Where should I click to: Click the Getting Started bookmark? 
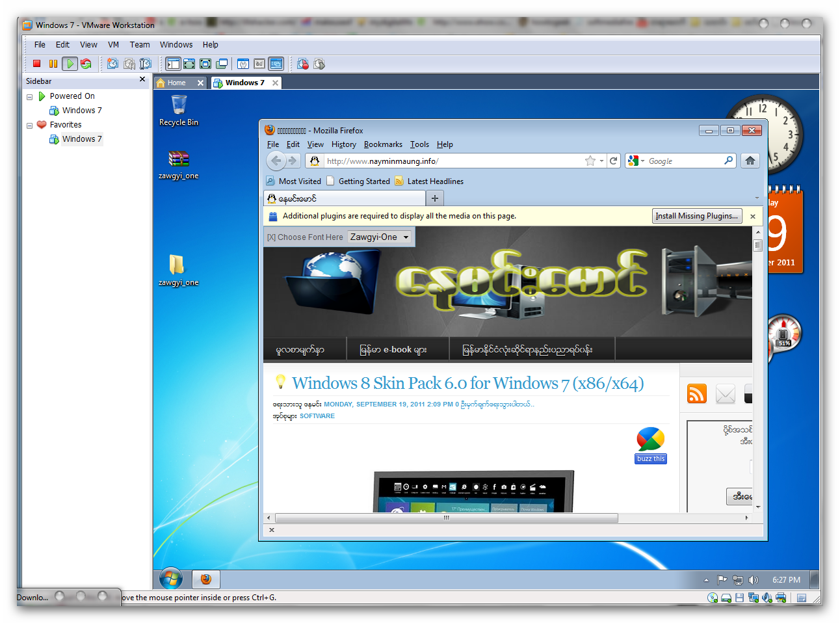click(x=358, y=181)
